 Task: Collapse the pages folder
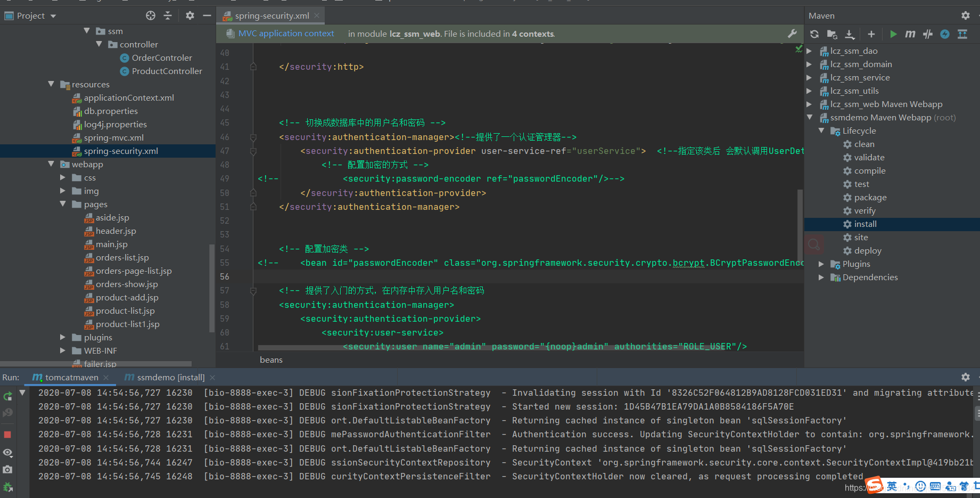pyautogui.click(x=63, y=204)
